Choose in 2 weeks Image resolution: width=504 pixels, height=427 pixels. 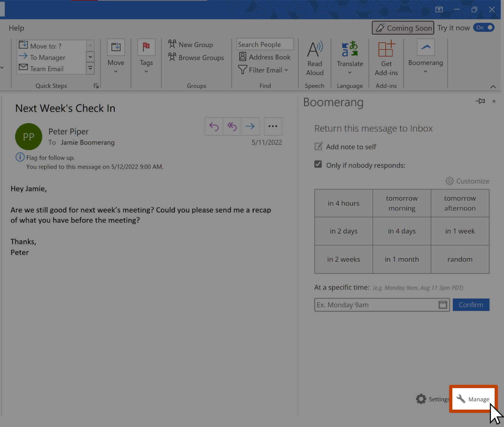344,259
